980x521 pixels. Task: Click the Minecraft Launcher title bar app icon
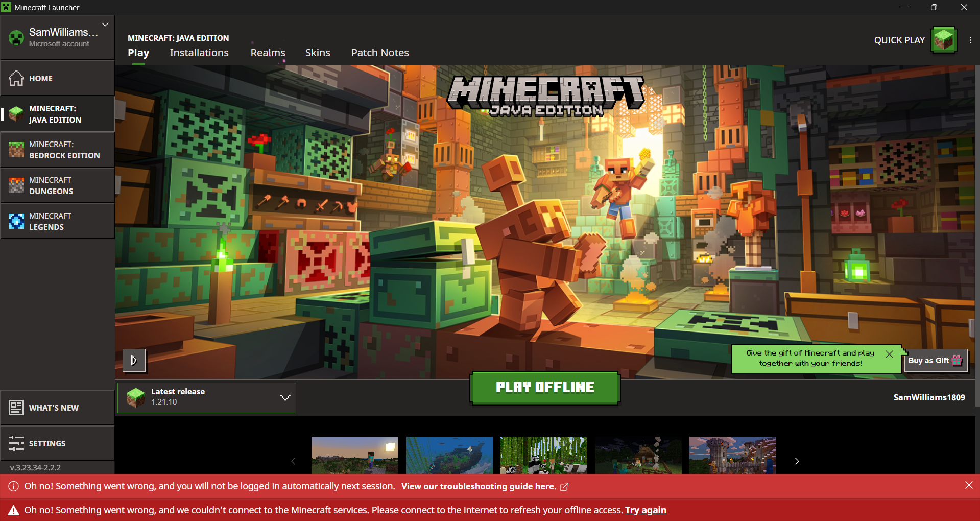click(6, 7)
